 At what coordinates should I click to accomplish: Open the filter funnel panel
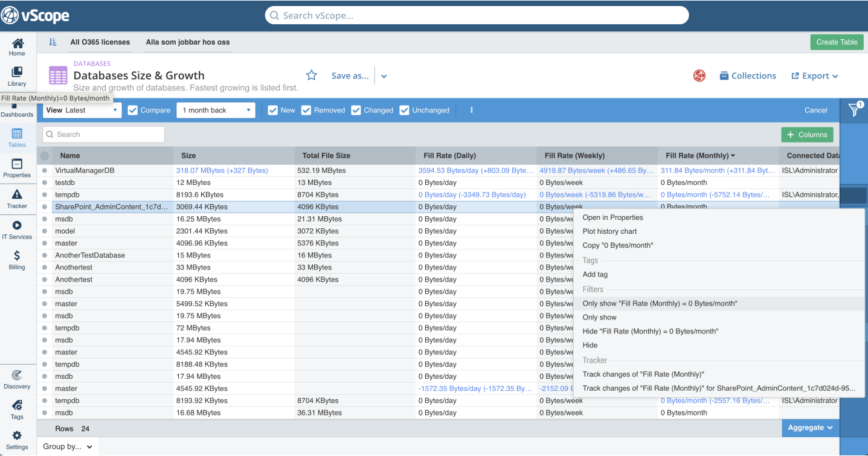coord(854,109)
